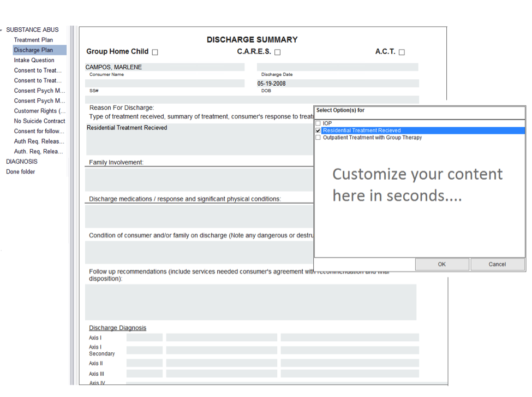532x397 pixels.
Task: Click the Condition of consumer text area
Action: pos(200,252)
